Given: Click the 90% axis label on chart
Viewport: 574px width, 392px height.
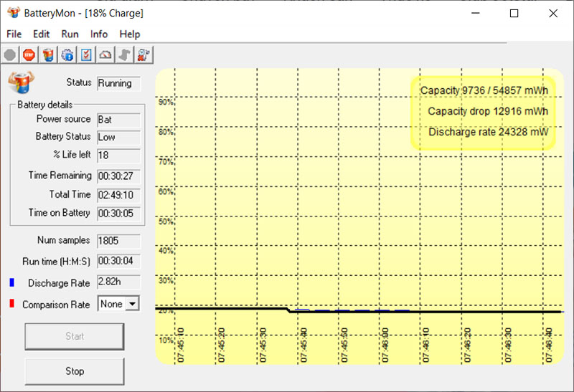Looking at the screenshot, I should [166, 102].
